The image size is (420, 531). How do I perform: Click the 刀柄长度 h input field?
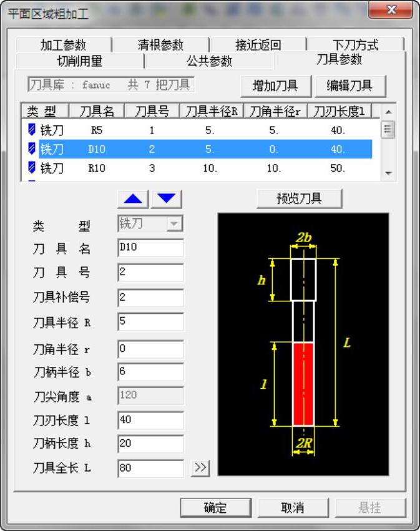(x=150, y=444)
